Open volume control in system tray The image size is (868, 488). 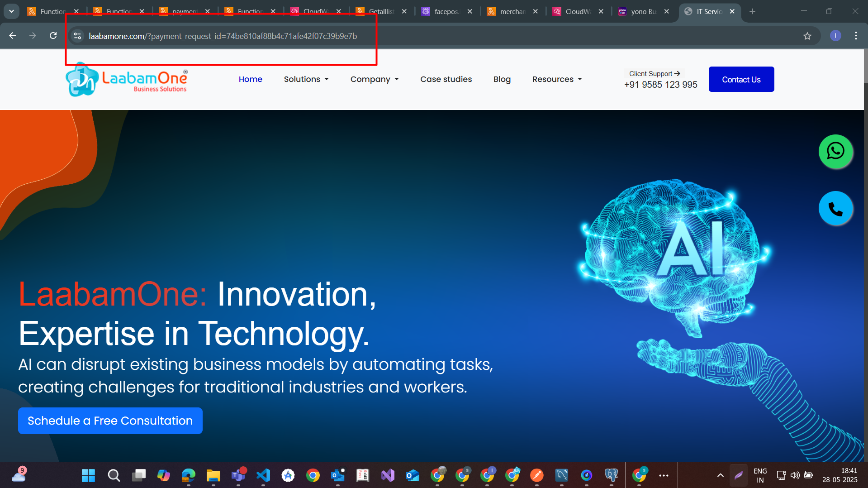[x=795, y=475]
